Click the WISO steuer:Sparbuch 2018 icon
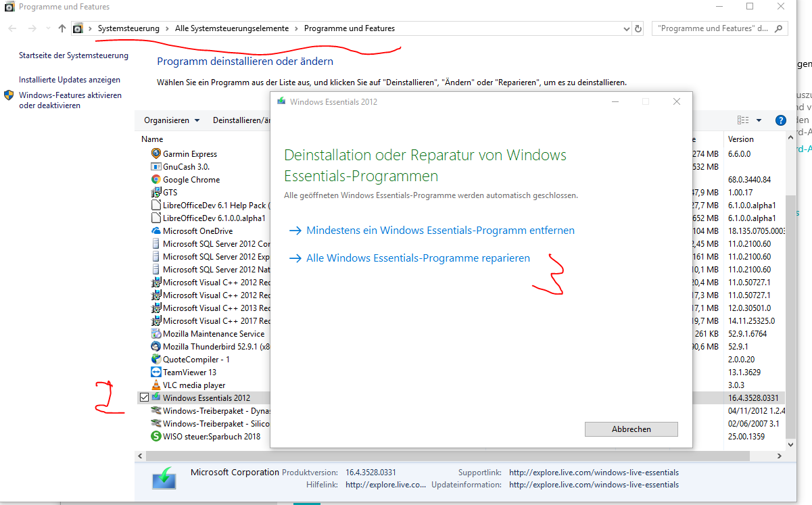Viewport: 812px width, 505px height. (x=156, y=436)
